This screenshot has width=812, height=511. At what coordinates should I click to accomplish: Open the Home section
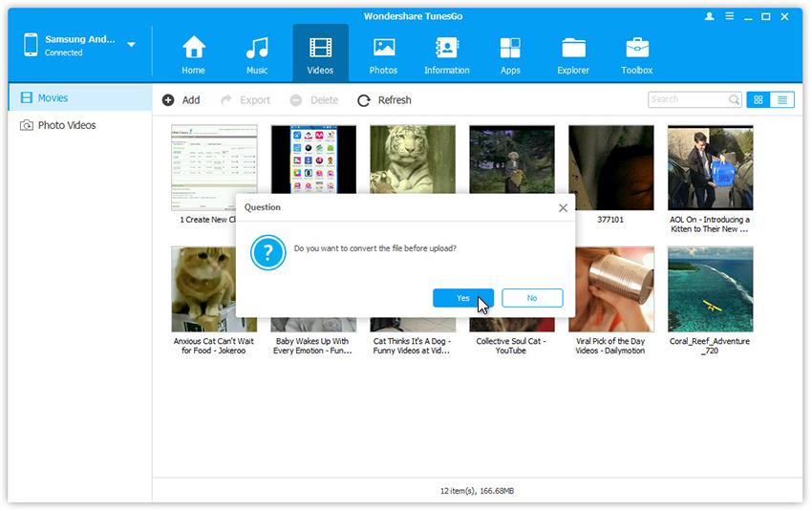[194, 54]
